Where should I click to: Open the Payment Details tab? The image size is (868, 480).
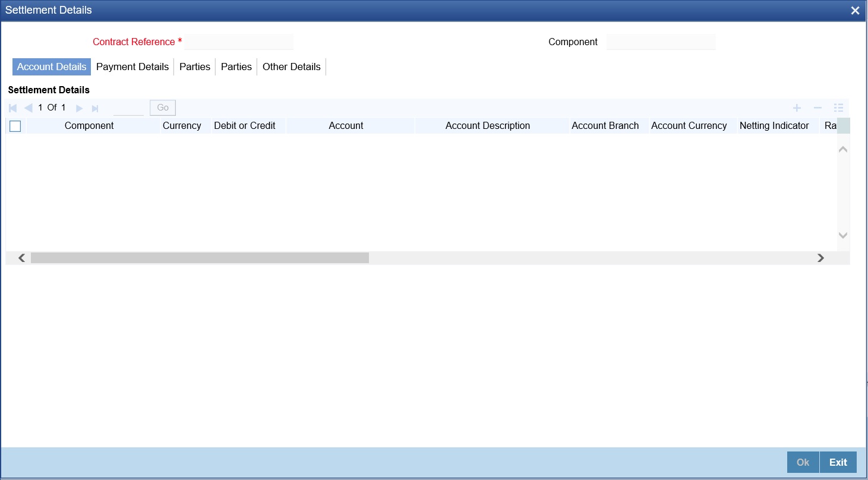[132, 67]
